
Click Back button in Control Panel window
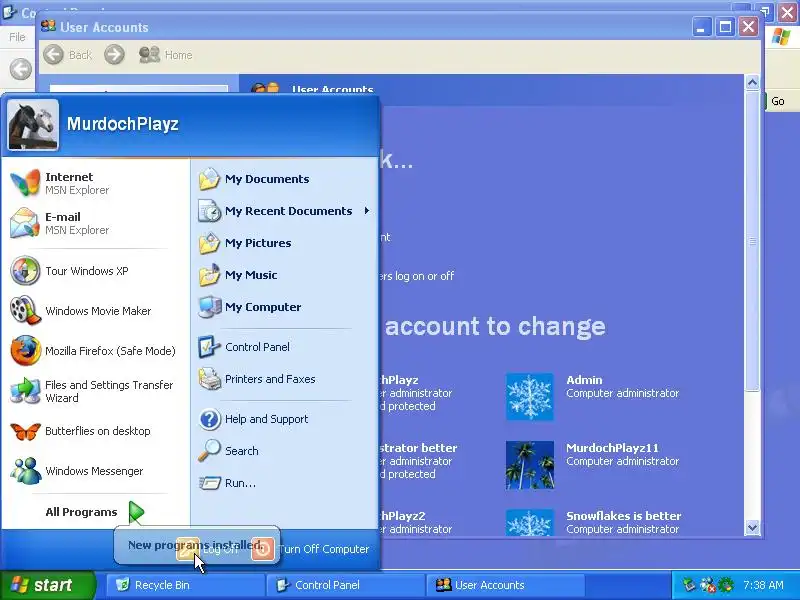click(21, 69)
